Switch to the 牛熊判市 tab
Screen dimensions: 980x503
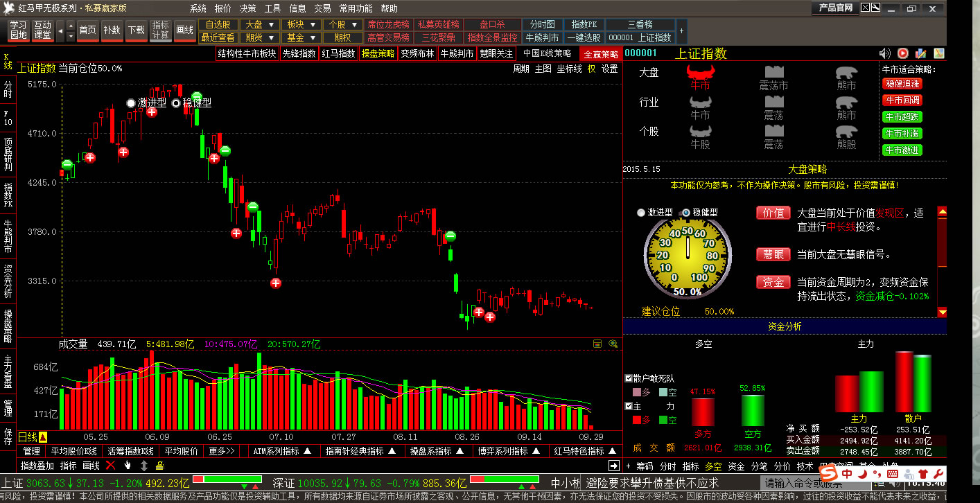pyautogui.click(x=457, y=53)
